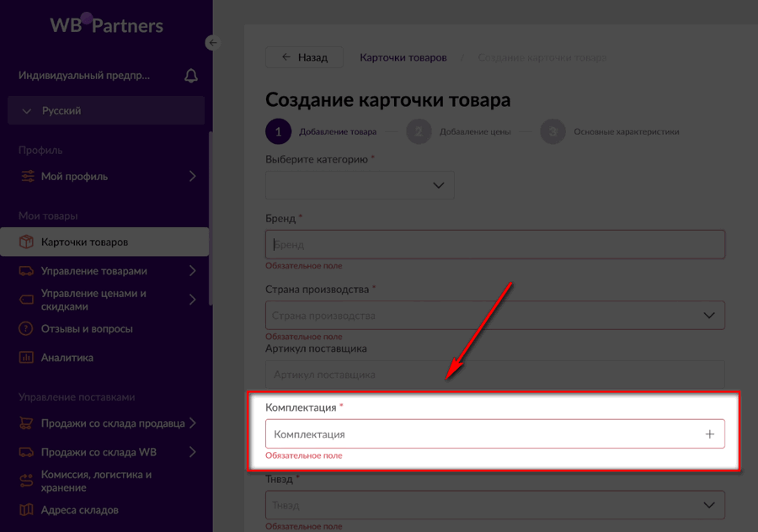758x532 pixels.
Task: Collapse the sidebar with the arrow toggle
Action: pyautogui.click(x=212, y=42)
